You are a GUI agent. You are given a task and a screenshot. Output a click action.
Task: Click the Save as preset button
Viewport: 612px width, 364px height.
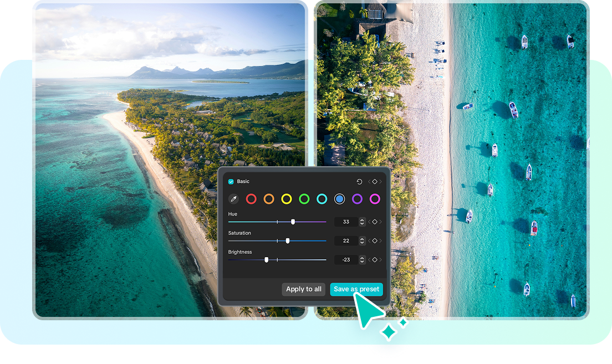point(356,289)
